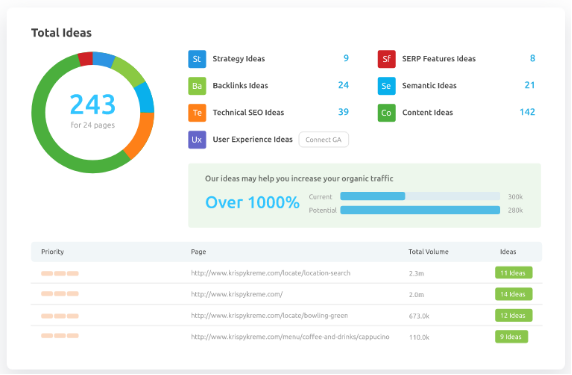Open the locate/bowling-green page link
572x375 pixels.
[269, 316]
